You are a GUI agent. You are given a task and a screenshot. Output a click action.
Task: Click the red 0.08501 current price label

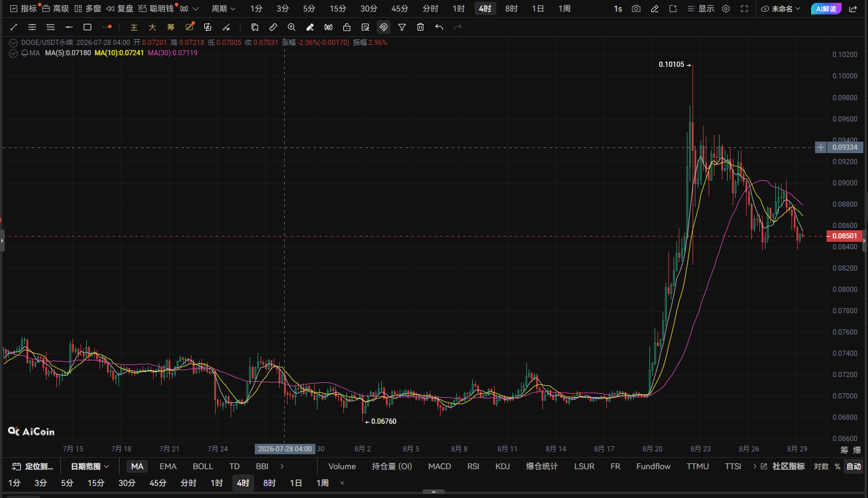point(844,236)
